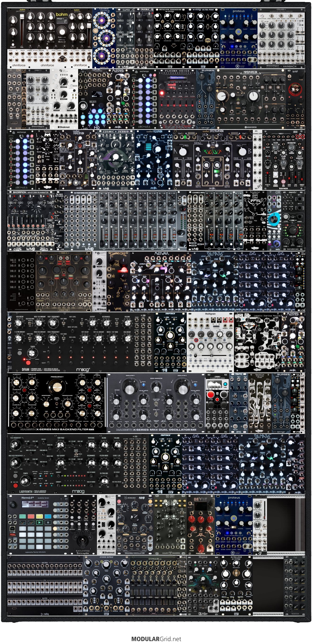
Task: Select the Metalloid Percussion module
Action: pyautogui.click(x=170, y=38)
